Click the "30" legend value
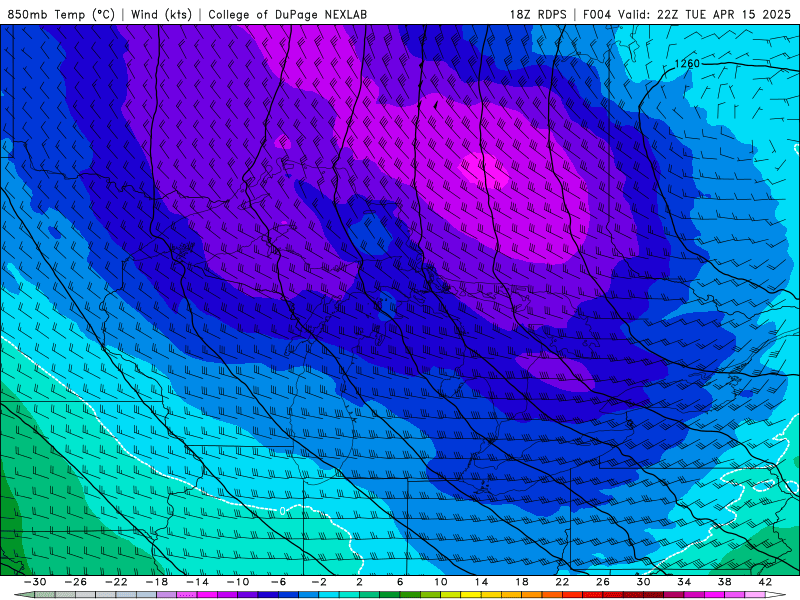 [643, 582]
